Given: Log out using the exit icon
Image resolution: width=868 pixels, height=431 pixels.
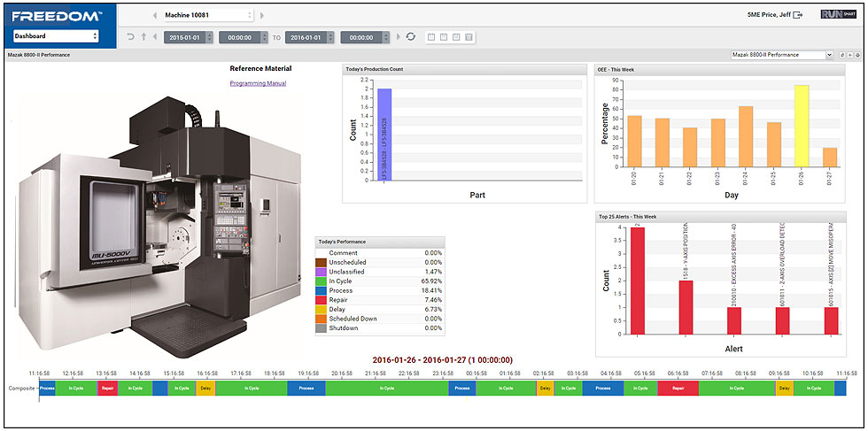Looking at the screenshot, I should (x=798, y=16).
